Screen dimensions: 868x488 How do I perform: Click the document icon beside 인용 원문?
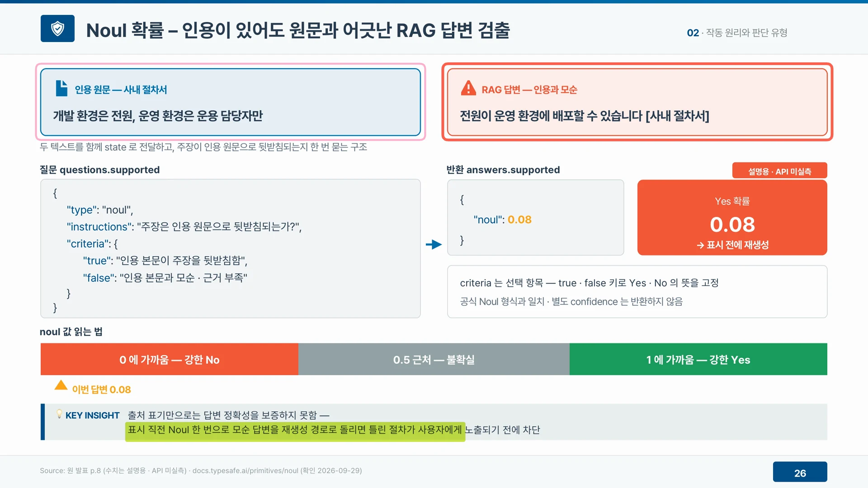click(61, 88)
